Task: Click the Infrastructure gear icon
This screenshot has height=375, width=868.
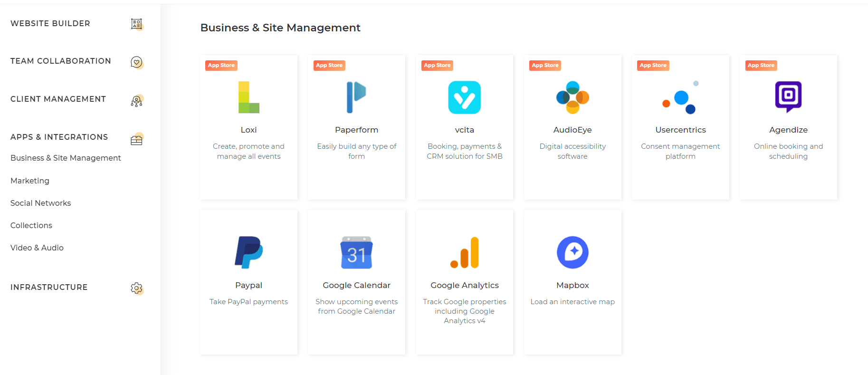Action: (x=137, y=288)
